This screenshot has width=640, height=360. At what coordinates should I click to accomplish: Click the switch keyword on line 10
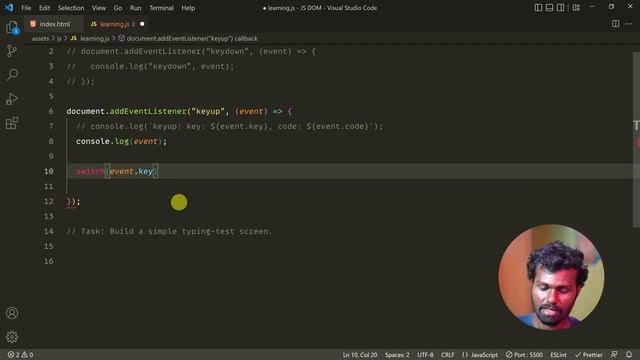point(90,171)
